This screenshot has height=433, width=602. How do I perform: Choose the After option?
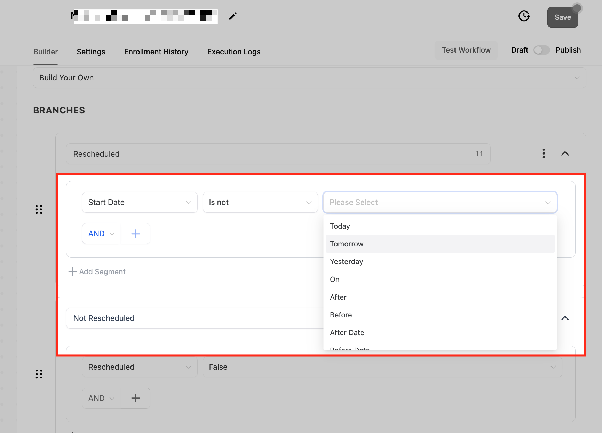[x=440, y=297]
